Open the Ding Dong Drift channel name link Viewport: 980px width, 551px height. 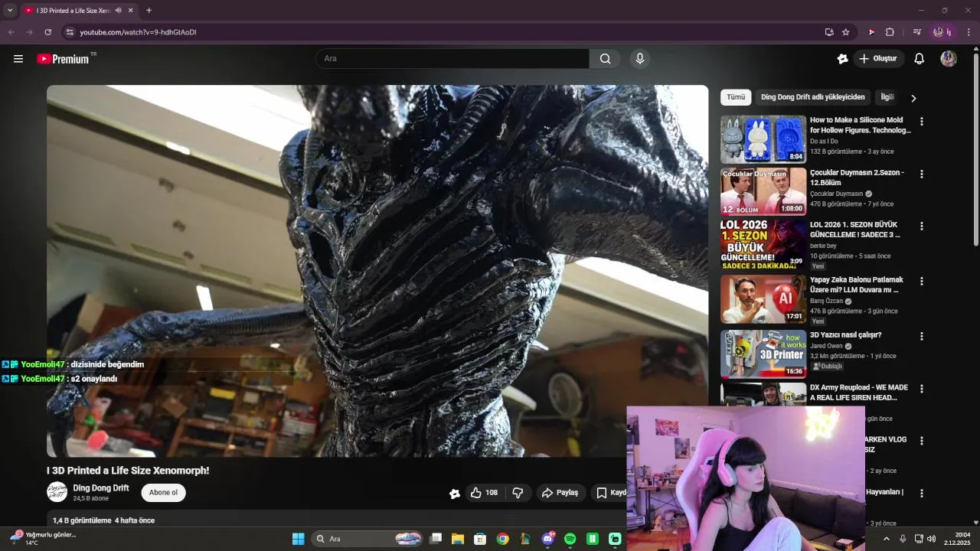coord(101,488)
